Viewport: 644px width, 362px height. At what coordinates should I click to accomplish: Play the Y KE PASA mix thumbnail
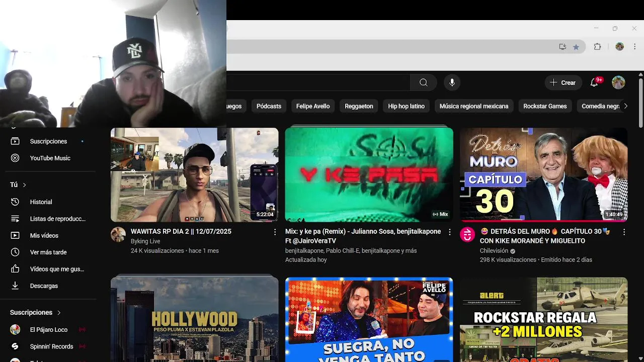click(369, 174)
